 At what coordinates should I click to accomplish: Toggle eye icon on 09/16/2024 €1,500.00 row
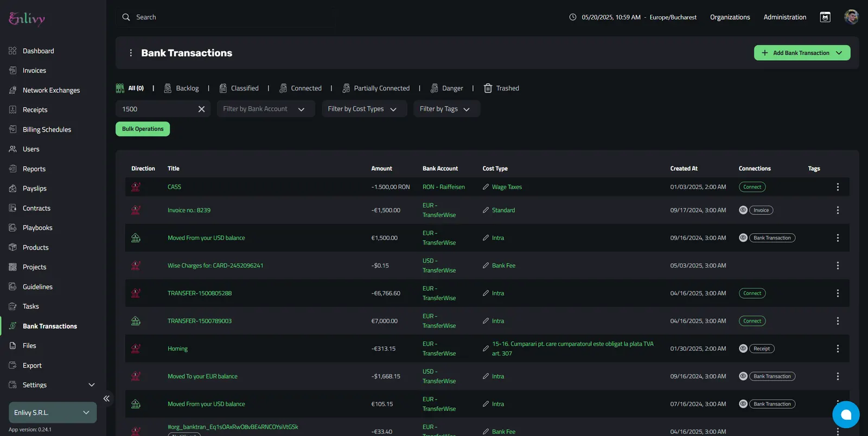pos(743,238)
